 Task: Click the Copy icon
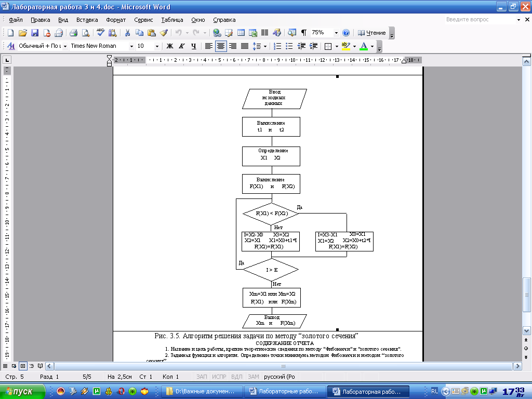[139, 33]
